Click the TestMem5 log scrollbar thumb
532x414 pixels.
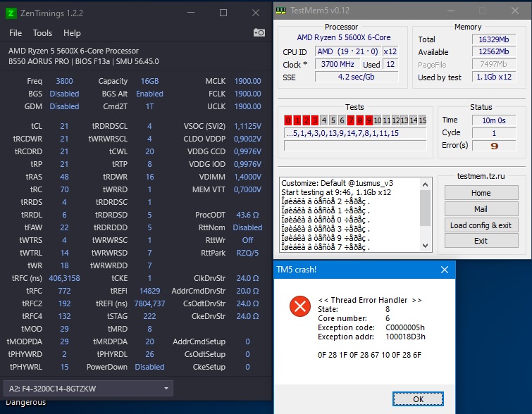(425, 208)
